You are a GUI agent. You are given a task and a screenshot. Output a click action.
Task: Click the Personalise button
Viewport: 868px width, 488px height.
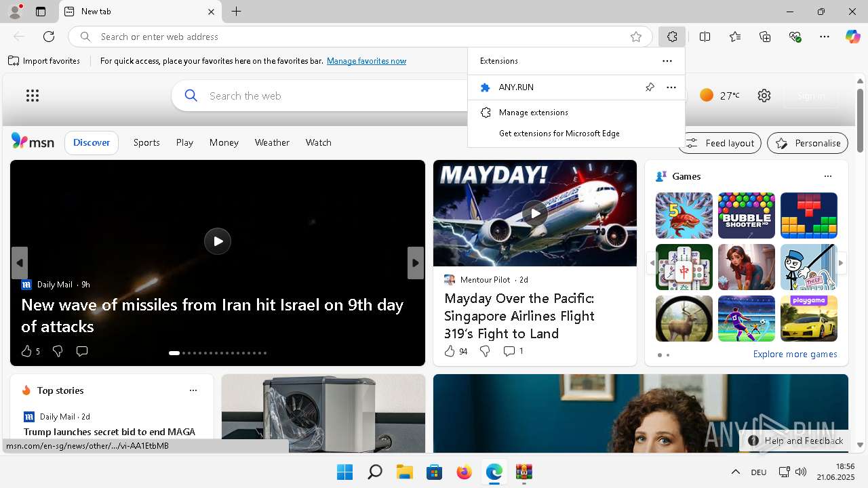point(808,143)
